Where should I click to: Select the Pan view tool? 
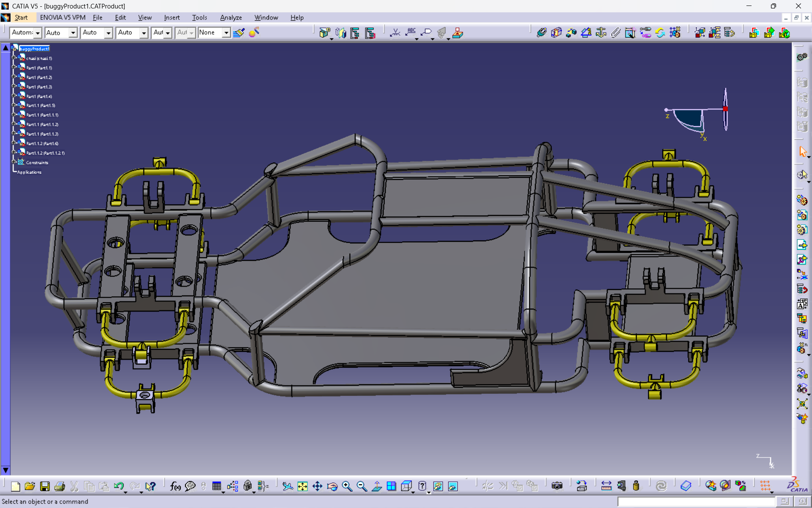[x=317, y=486]
